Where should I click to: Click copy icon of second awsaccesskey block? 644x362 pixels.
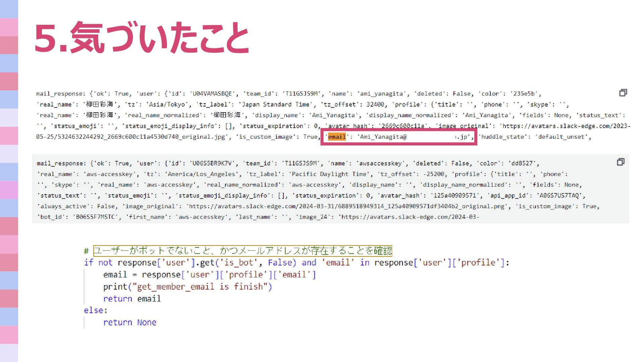pos(621,162)
